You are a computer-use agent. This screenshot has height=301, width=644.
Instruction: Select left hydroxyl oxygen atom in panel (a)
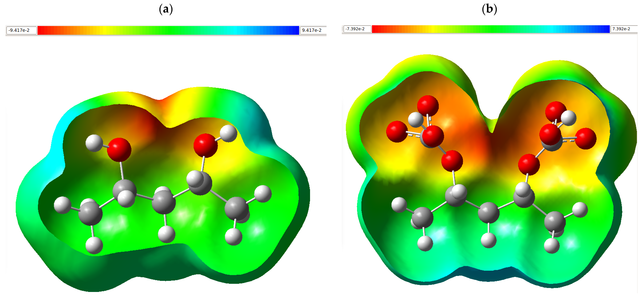[119, 150]
